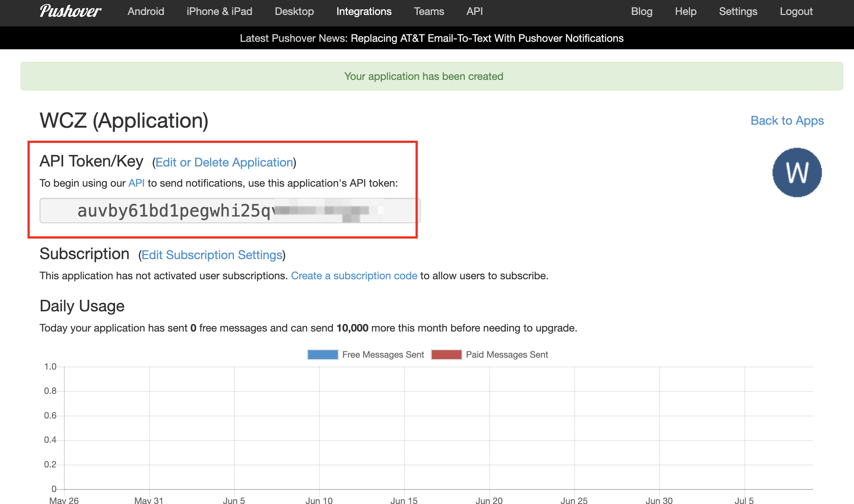Open the iPhone & iPad page

click(219, 11)
